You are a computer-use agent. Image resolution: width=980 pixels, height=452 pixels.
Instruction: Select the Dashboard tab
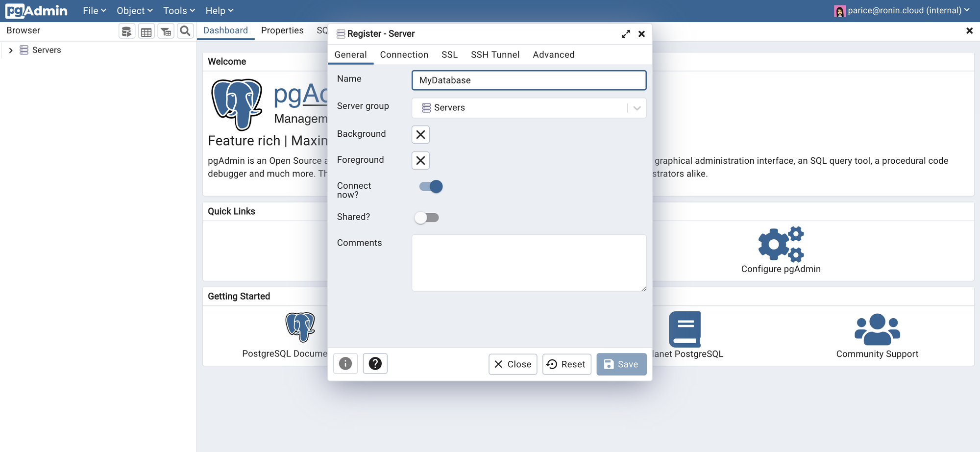[x=225, y=30]
